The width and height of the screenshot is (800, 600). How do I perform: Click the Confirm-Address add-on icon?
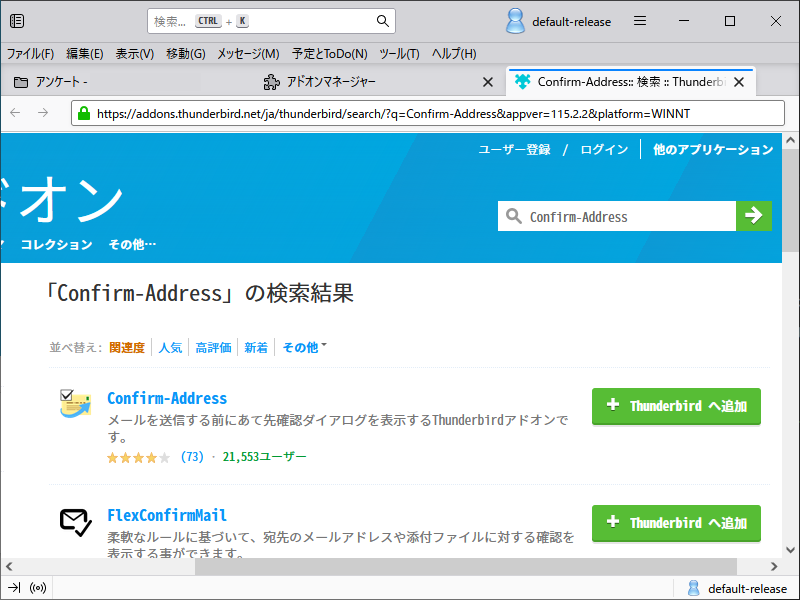coord(75,404)
